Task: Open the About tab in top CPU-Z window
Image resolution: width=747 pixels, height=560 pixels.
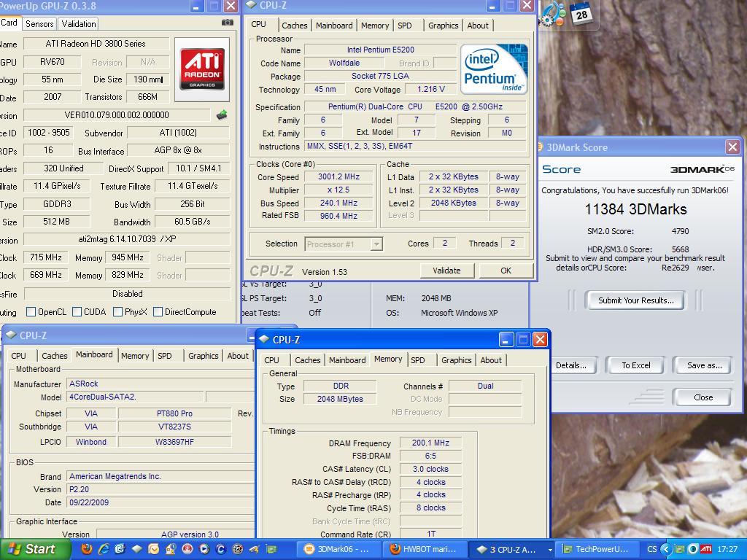Action: (x=477, y=26)
